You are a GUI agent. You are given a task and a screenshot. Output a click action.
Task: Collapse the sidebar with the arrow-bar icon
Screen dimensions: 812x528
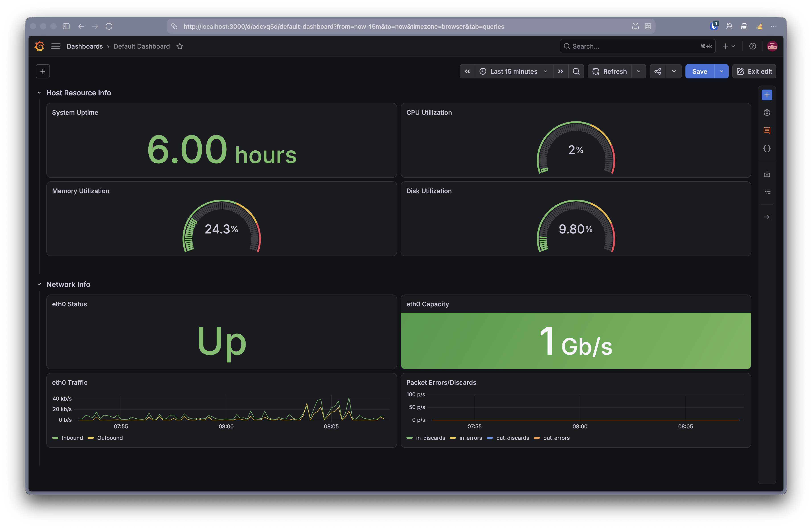click(767, 217)
